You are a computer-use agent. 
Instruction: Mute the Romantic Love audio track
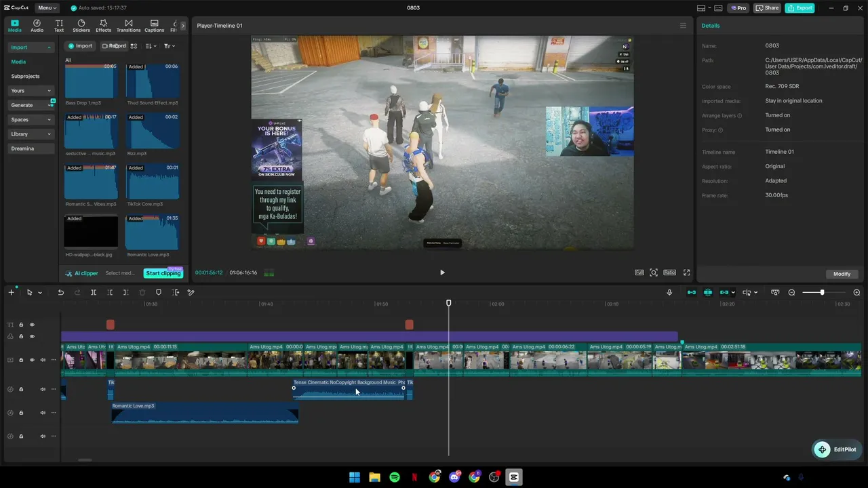click(x=43, y=413)
